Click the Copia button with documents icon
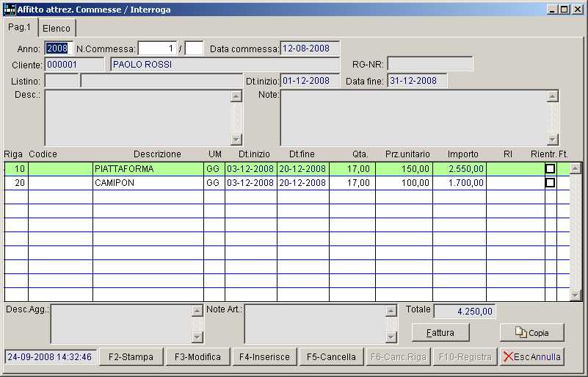 click(x=531, y=333)
